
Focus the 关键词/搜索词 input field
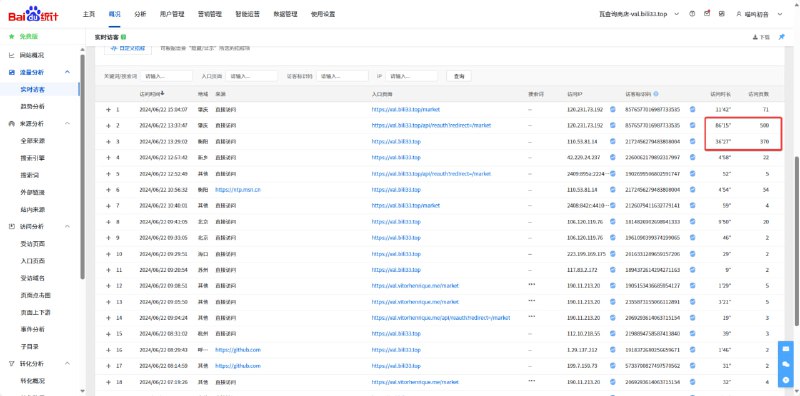coord(166,76)
